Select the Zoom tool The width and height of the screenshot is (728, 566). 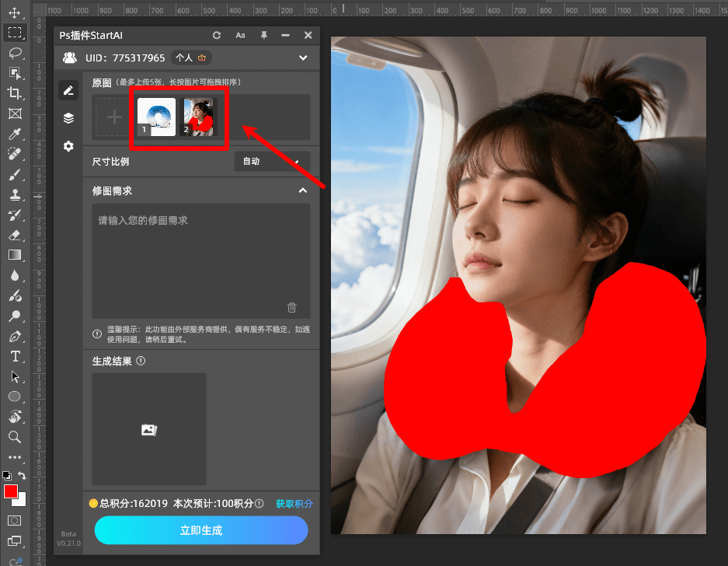[x=16, y=437]
